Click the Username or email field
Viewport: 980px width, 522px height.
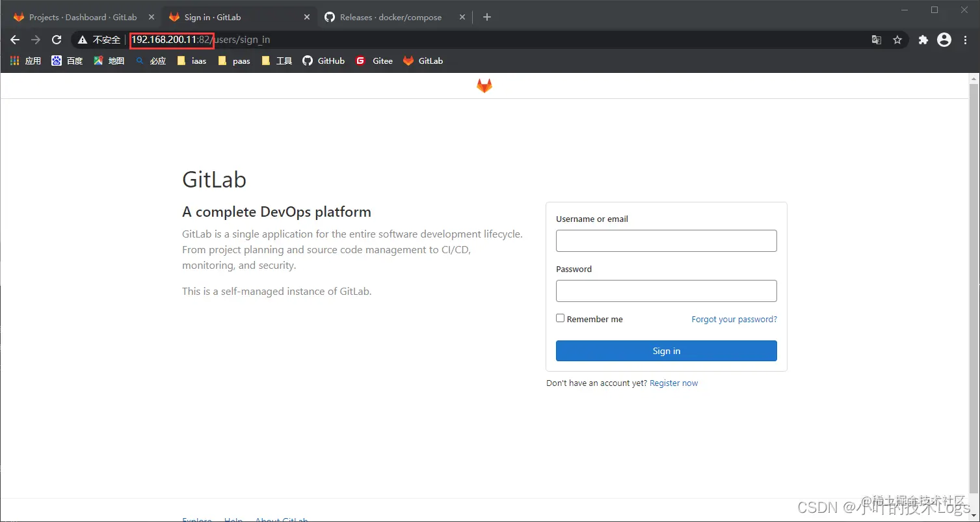(666, 241)
